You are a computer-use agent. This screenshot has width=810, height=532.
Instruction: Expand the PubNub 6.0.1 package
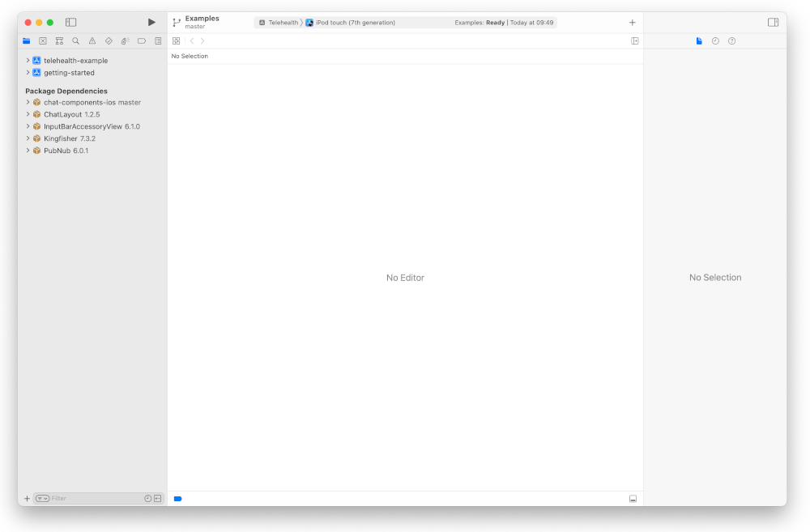(29, 151)
